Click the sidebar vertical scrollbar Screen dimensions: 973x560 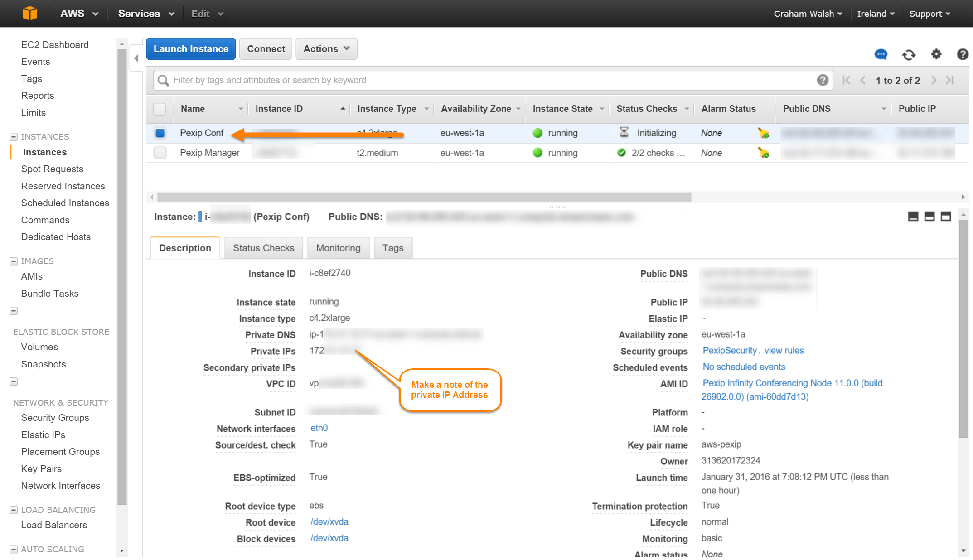121,276
